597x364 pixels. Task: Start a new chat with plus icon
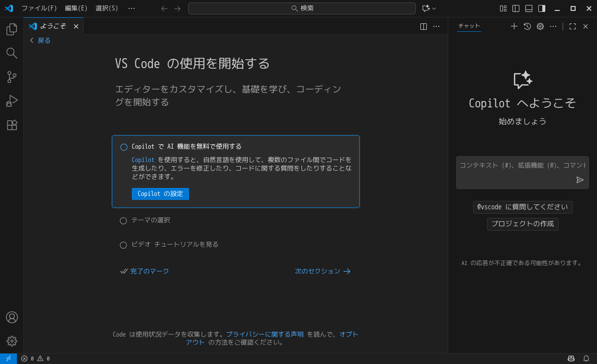[x=514, y=26]
